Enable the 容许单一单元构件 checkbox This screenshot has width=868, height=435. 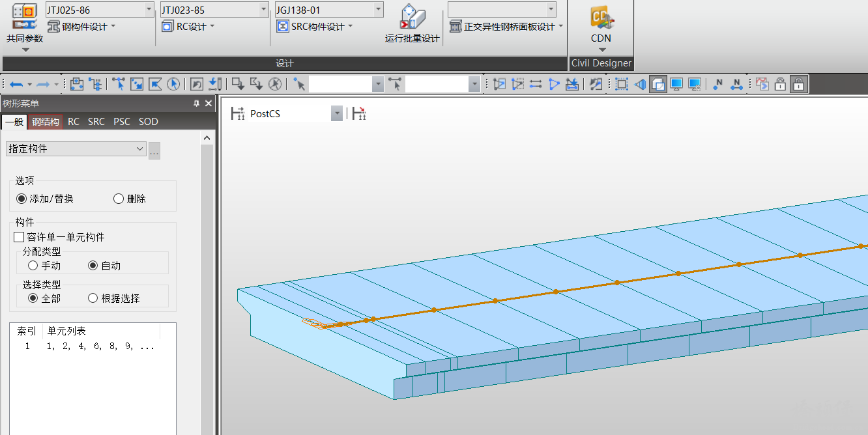[x=19, y=237]
